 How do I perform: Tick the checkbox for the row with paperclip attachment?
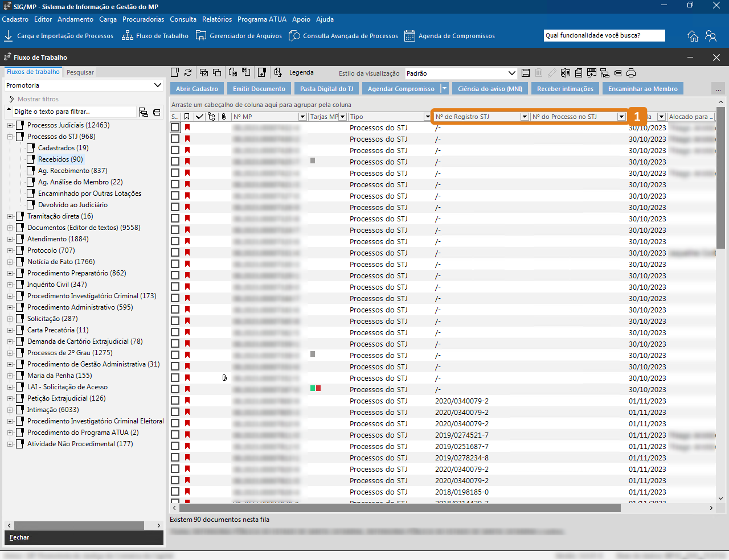pos(175,378)
